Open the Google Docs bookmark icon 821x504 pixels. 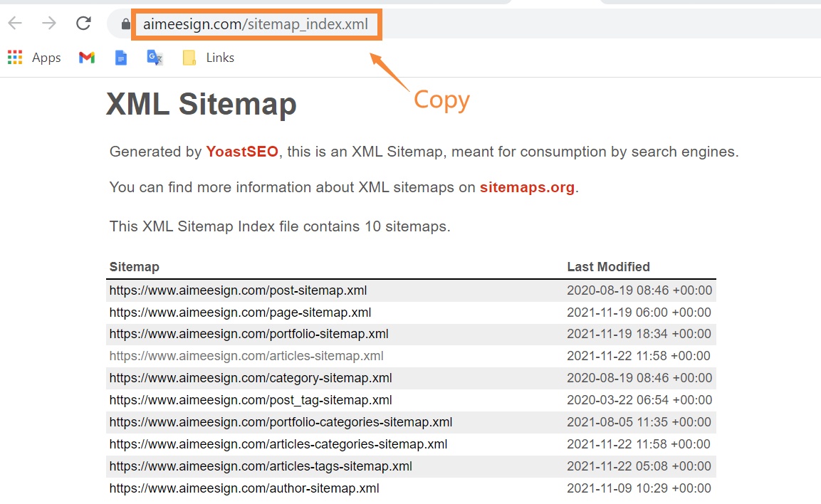(x=121, y=58)
